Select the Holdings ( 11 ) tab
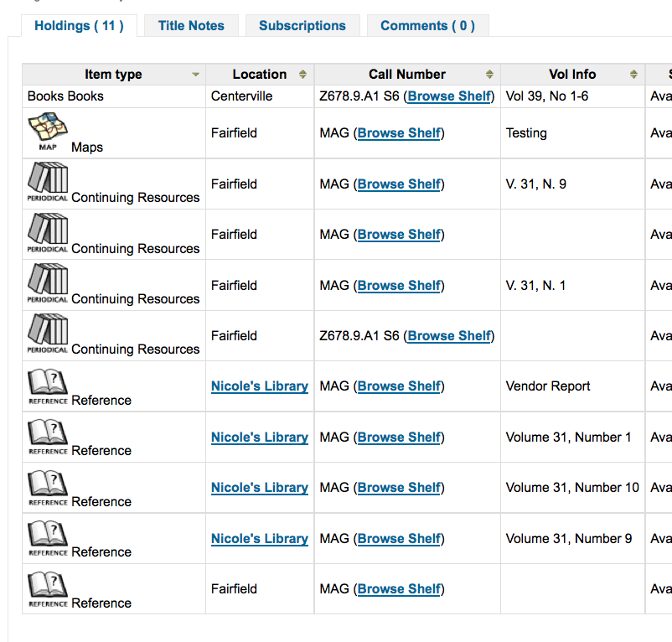672x642 pixels. click(x=79, y=26)
